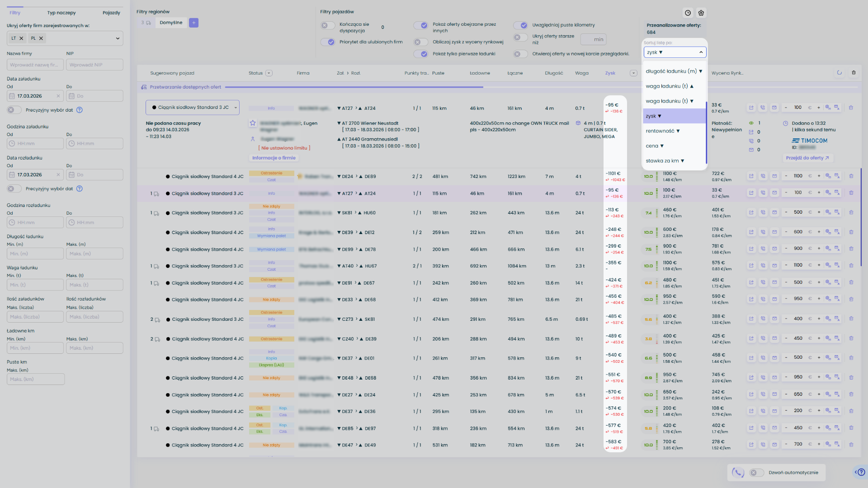Click star favorite icon next to Eugen
This screenshot has height=488, width=868.
pos(253,123)
